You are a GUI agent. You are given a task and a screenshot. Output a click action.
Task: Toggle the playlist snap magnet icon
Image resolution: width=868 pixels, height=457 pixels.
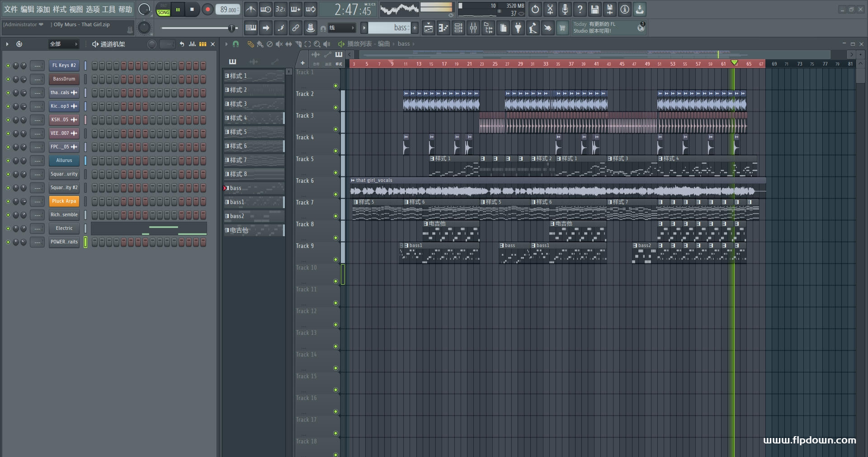236,44
